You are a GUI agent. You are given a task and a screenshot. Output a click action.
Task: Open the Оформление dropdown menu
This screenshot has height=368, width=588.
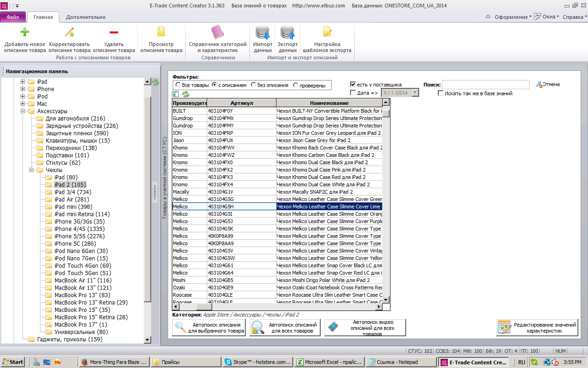[x=513, y=17]
